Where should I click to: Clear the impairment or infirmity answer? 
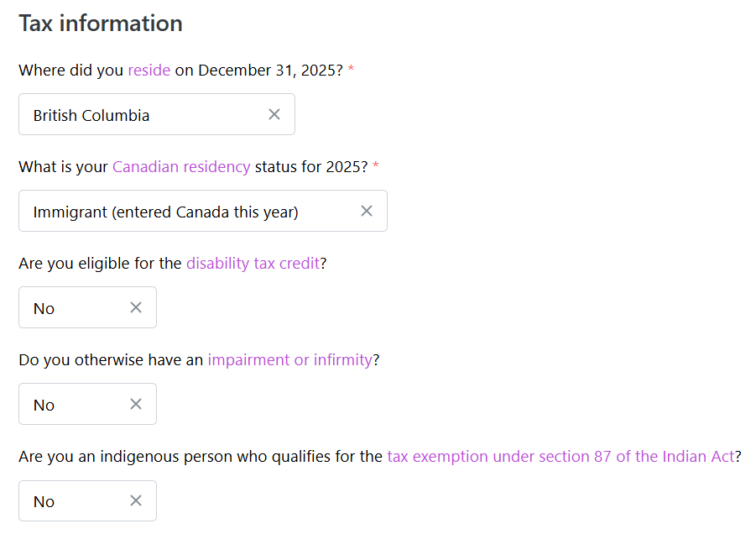point(136,404)
